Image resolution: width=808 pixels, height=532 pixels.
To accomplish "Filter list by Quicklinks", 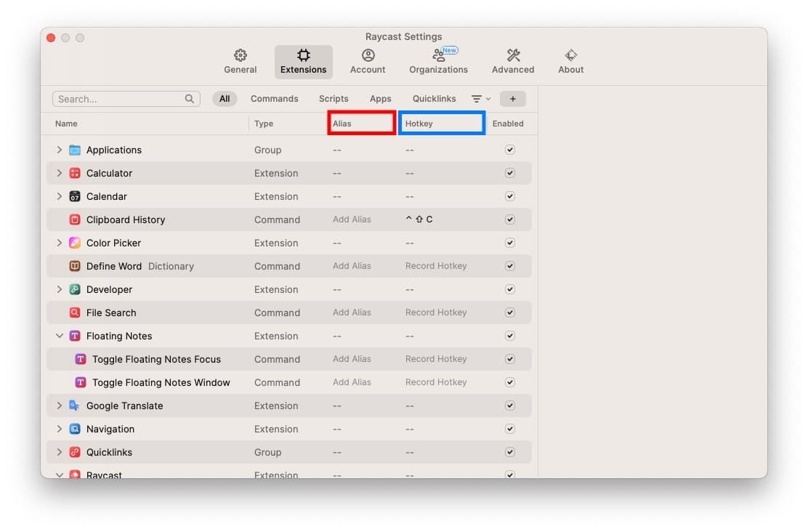I will [x=434, y=98].
